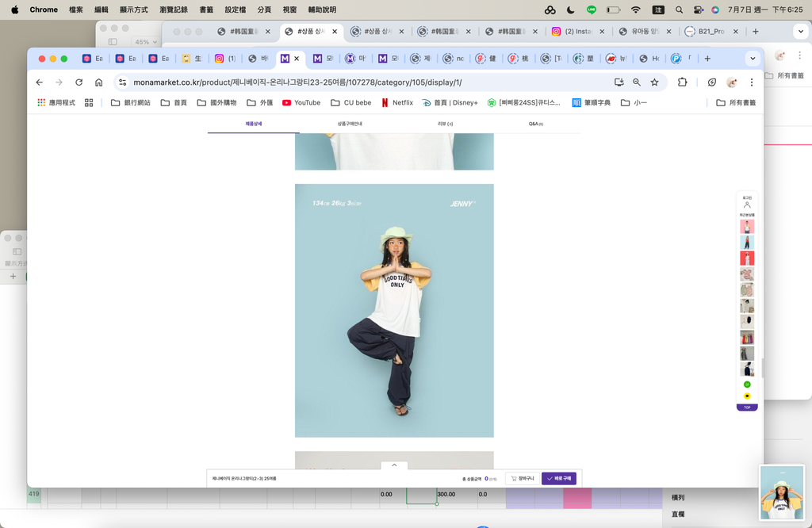The image size is (812, 528).
Task: Open the 銀行網站 bookmarks folder
Action: (x=131, y=102)
